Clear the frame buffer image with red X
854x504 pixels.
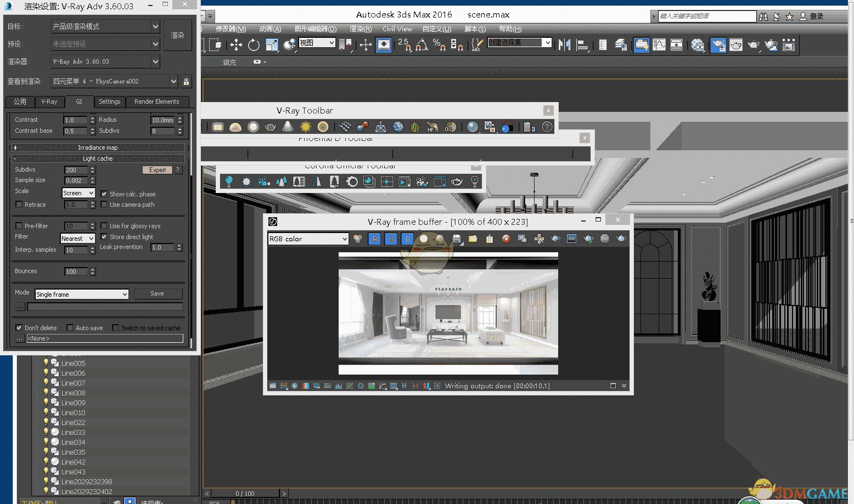(x=506, y=239)
